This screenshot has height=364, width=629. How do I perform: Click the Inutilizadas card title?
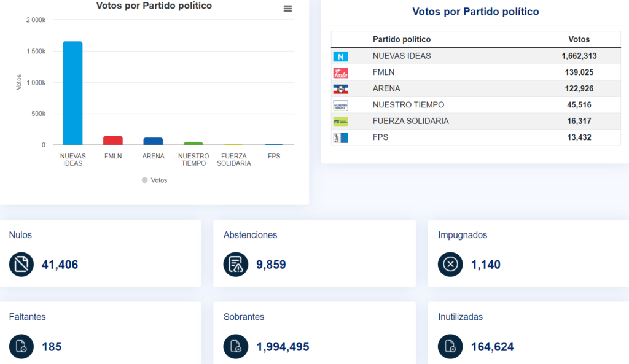coord(460,317)
